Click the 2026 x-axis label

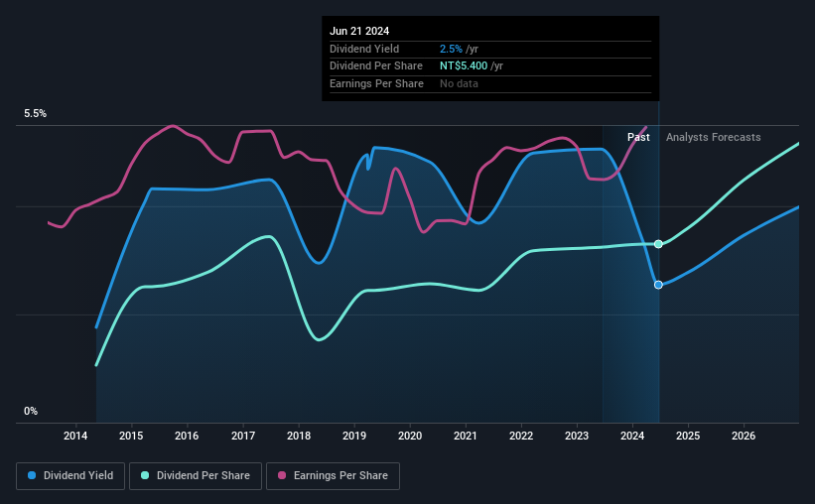point(744,436)
